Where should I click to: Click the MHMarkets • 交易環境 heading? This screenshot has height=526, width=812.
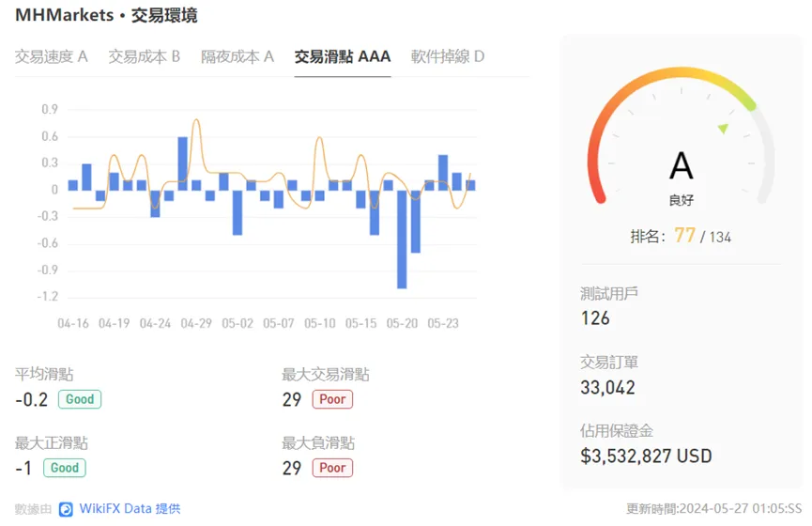(106, 15)
